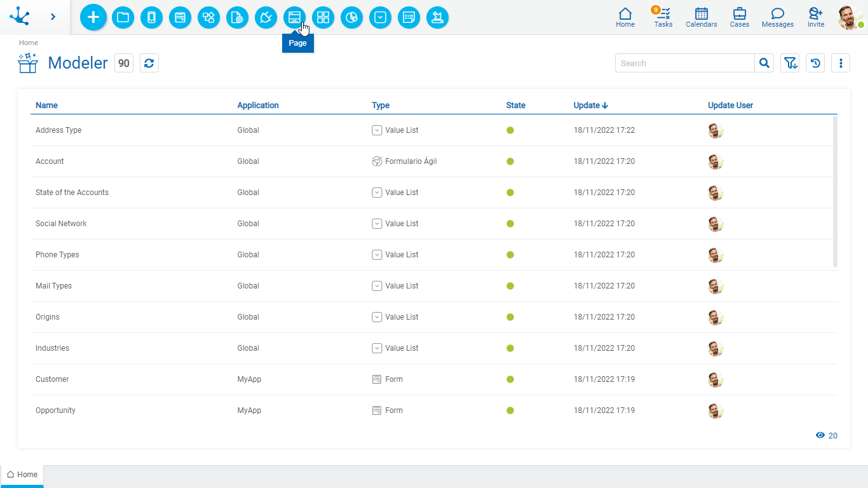Click the process shapes icon in the toolbar

[x=208, y=17]
